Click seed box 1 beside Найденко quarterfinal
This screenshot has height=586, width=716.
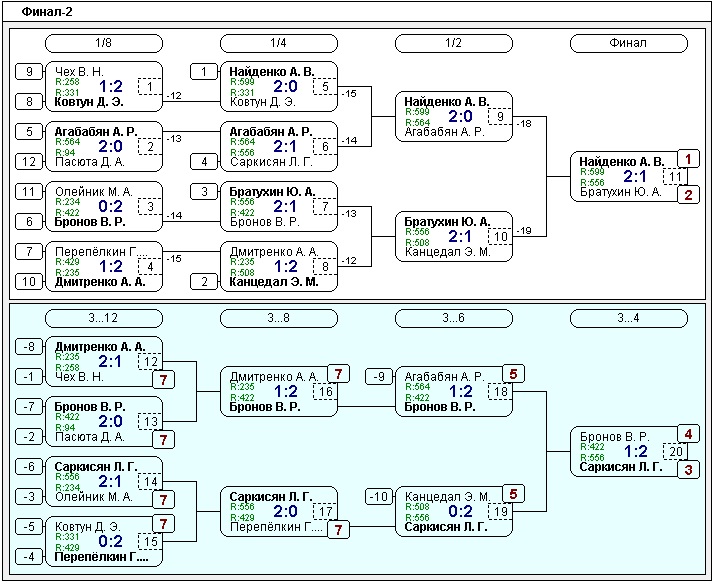click(204, 72)
